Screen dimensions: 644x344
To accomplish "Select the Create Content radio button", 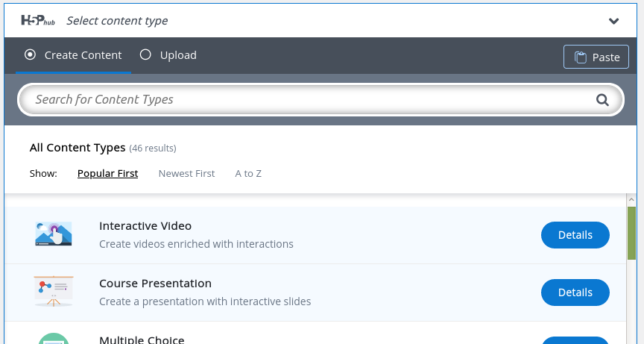I will pos(30,54).
